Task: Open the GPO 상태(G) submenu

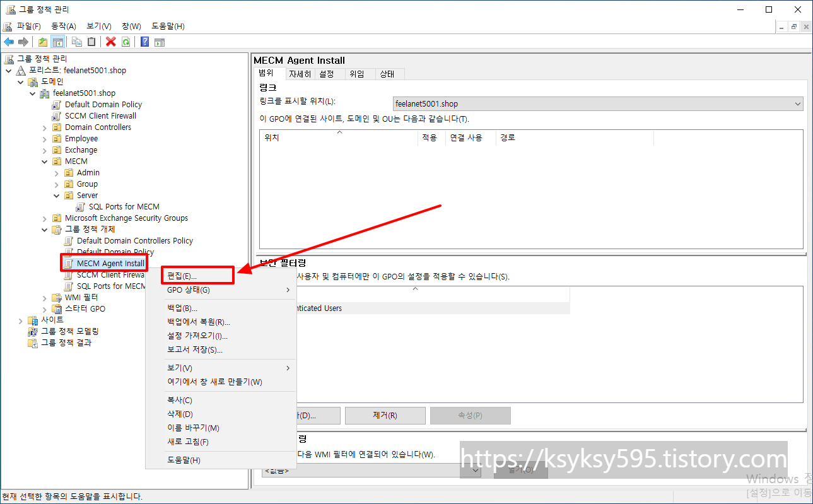Action: 221,290
